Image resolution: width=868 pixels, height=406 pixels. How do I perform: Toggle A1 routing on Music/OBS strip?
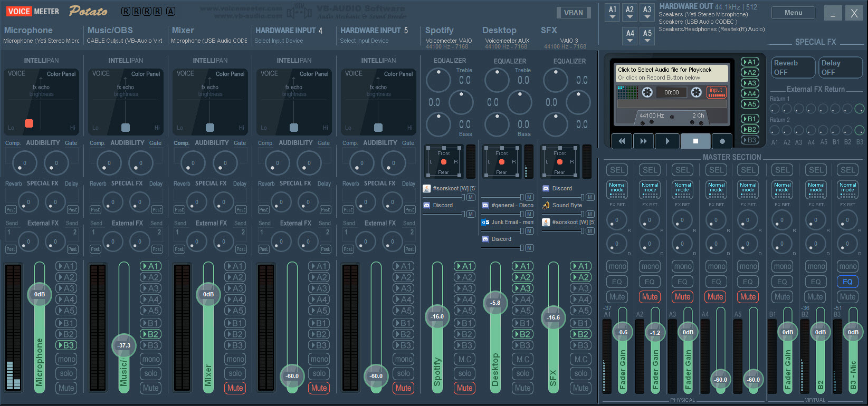coord(150,266)
